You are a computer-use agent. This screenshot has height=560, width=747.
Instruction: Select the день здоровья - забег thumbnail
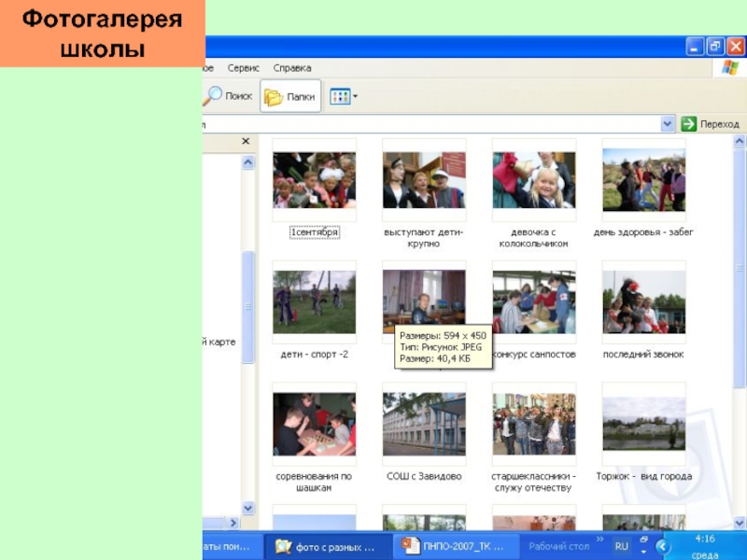tap(643, 180)
